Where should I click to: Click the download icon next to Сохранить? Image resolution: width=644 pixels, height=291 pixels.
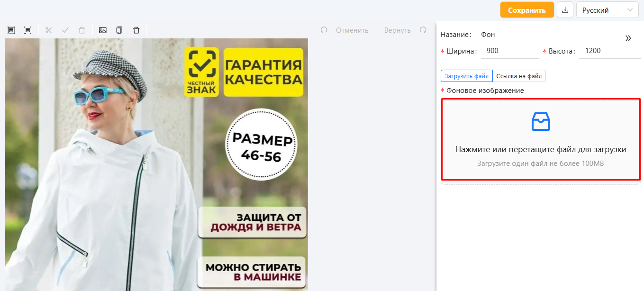pos(565,10)
